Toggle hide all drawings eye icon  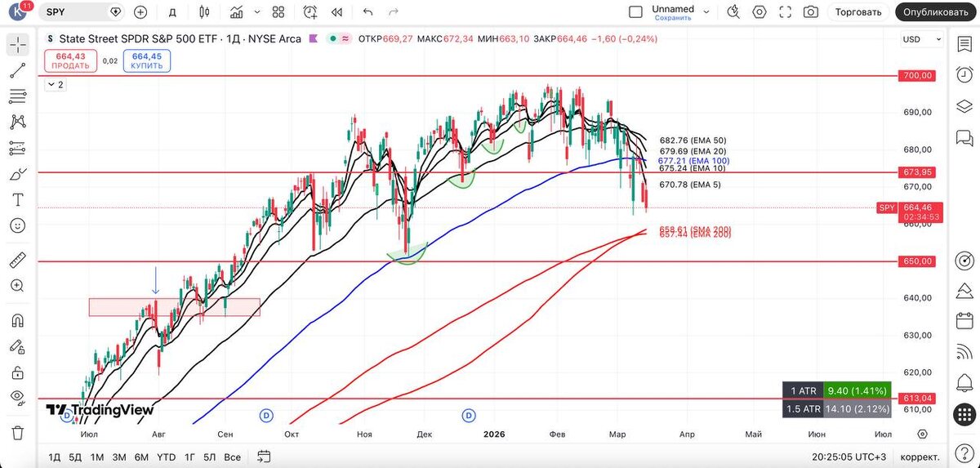pyautogui.click(x=17, y=397)
